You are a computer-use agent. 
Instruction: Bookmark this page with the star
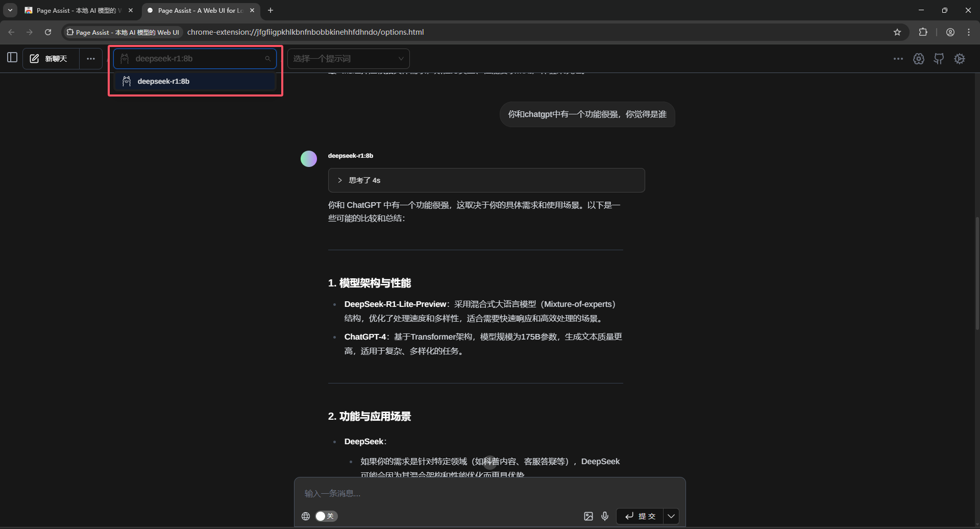(897, 32)
